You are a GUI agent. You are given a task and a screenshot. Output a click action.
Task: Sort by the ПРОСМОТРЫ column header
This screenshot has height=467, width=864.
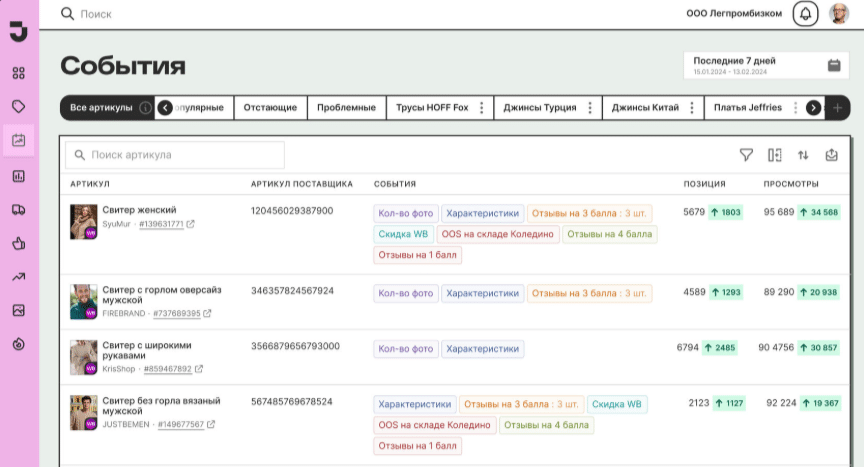[791, 184]
